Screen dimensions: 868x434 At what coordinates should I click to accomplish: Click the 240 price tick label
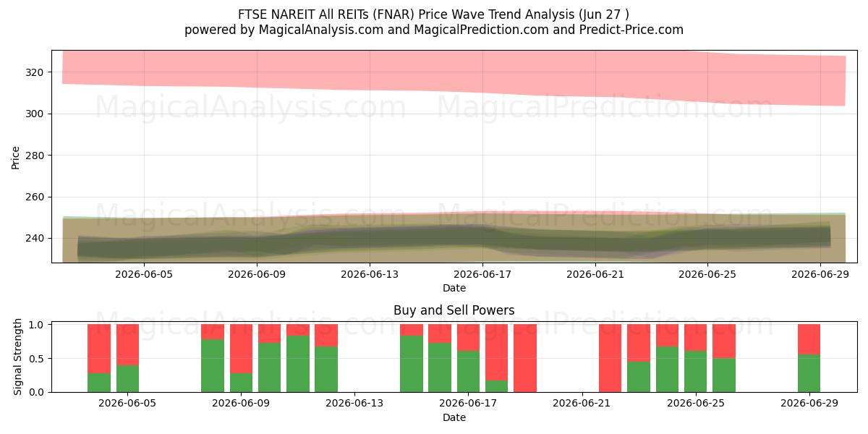click(x=35, y=238)
